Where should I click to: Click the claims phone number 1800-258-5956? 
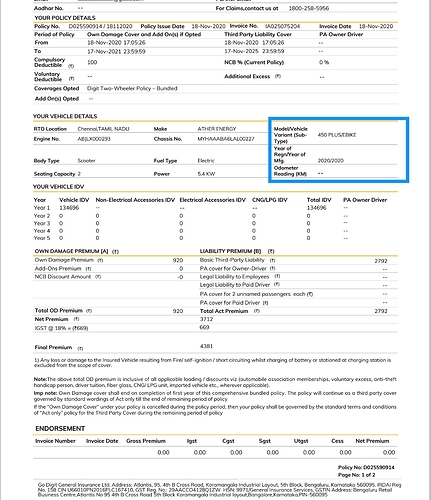(x=309, y=8)
